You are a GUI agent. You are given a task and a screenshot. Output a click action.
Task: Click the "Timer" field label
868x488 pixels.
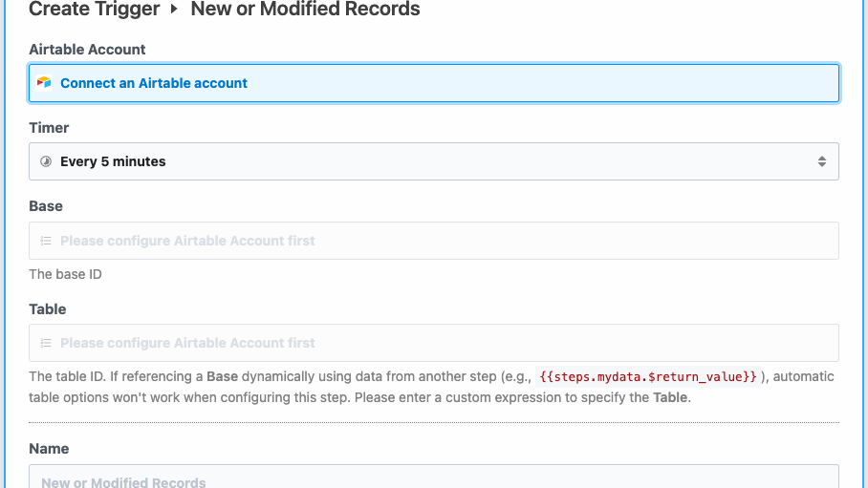(49, 128)
